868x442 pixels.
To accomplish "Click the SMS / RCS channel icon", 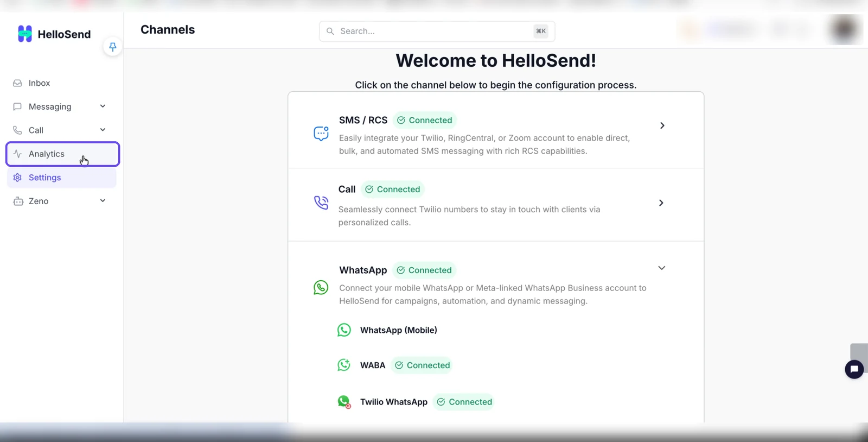I will coord(321,134).
